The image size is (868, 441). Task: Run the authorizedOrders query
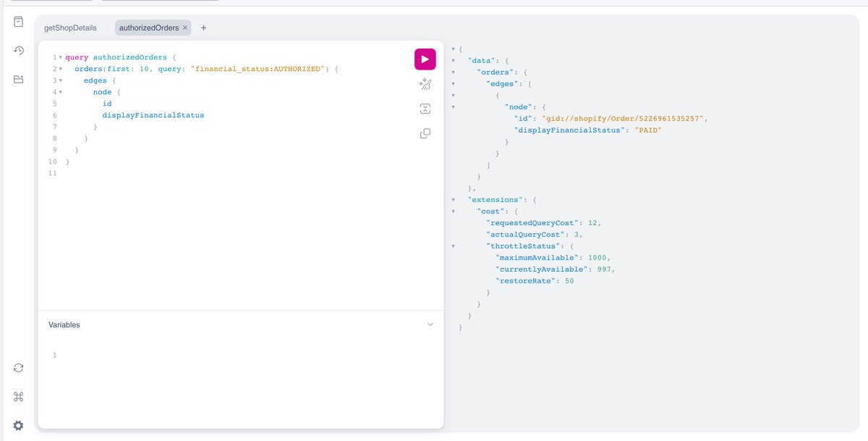click(425, 59)
